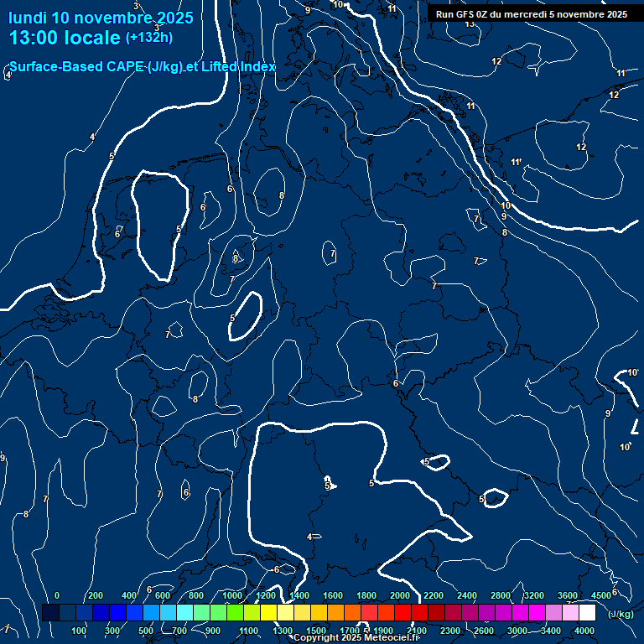This screenshot has width=644, height=644.
Task: Click the legend value "2600"
Action: coord(483,631)
